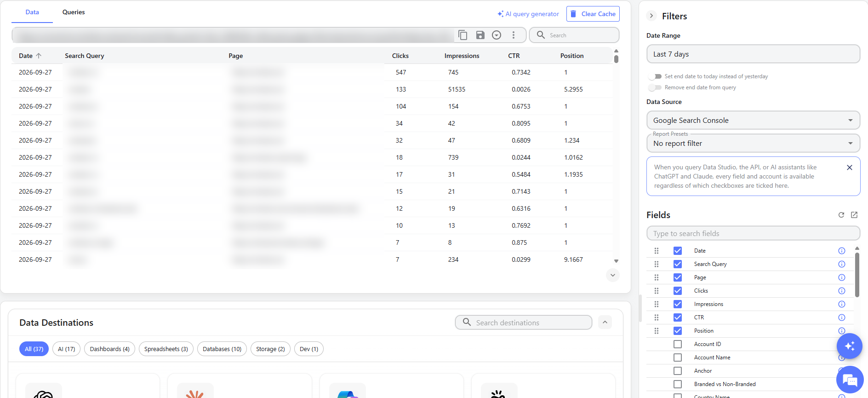Show info for the Impressions field

[x=842, y=304]
